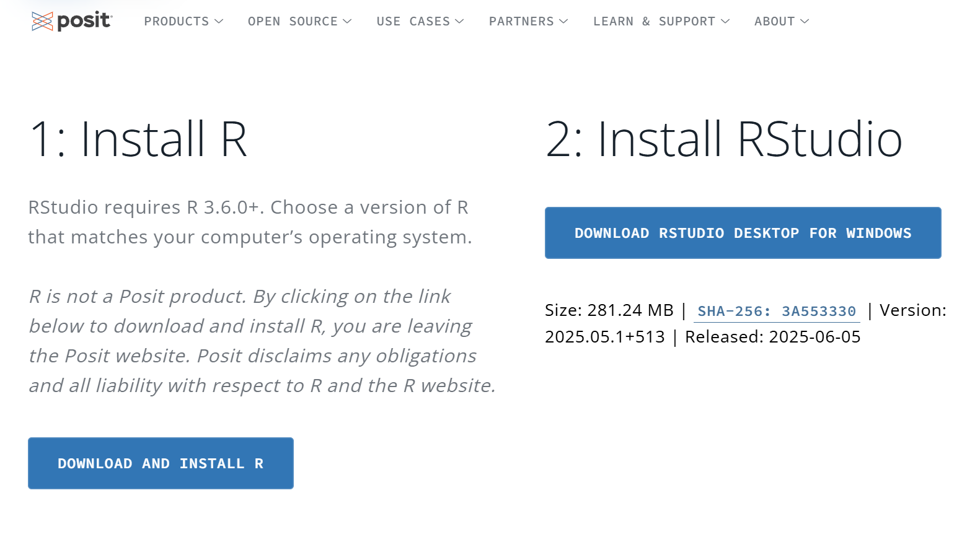The width and height of the screenshot is (980, 537).
Task: Click the '2: Install RStudio' heading
Action: pyautogui.click(x=723, y=139)
